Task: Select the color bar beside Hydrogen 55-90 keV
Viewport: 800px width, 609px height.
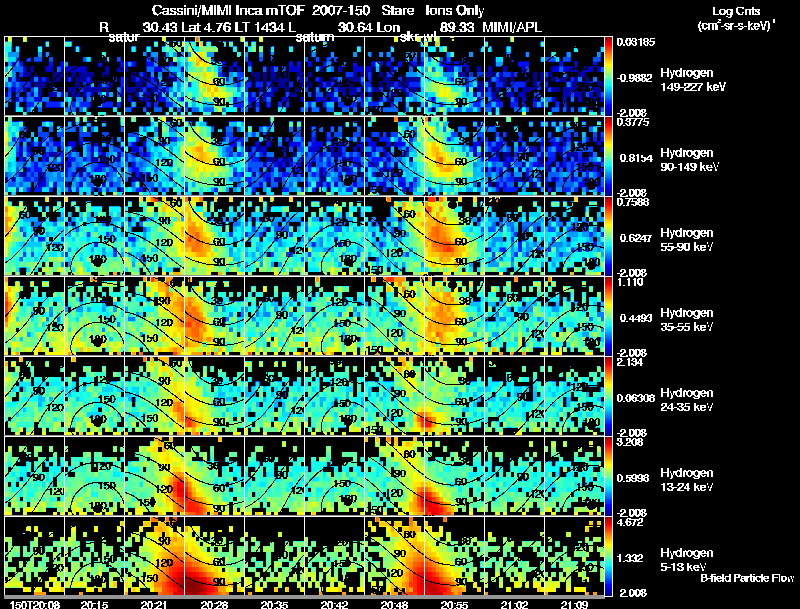Action: click(608, 236)
